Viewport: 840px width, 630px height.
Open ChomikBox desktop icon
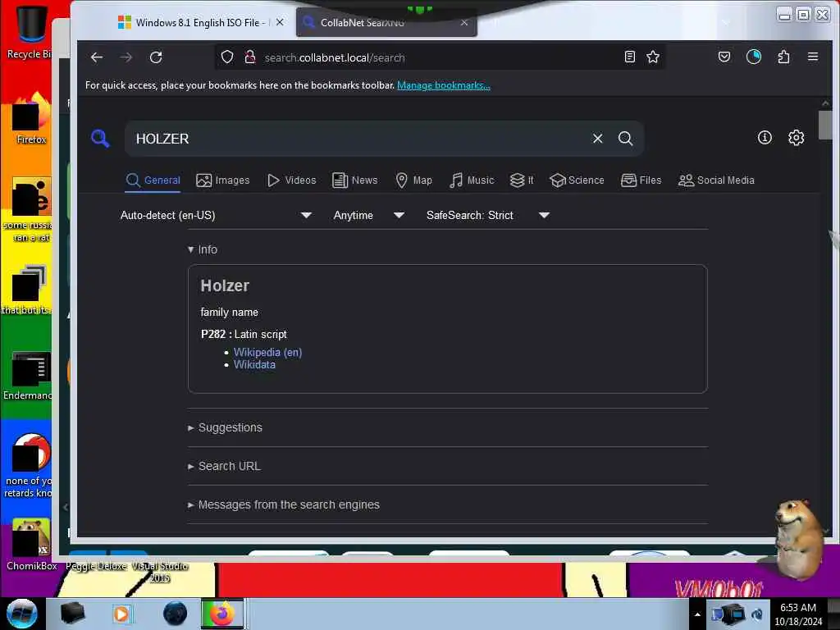click(31, 545)
